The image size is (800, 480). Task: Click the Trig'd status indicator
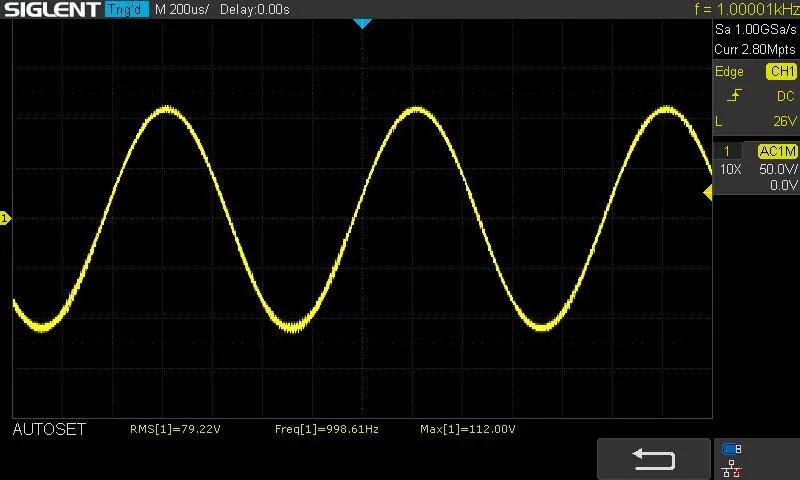126,9
